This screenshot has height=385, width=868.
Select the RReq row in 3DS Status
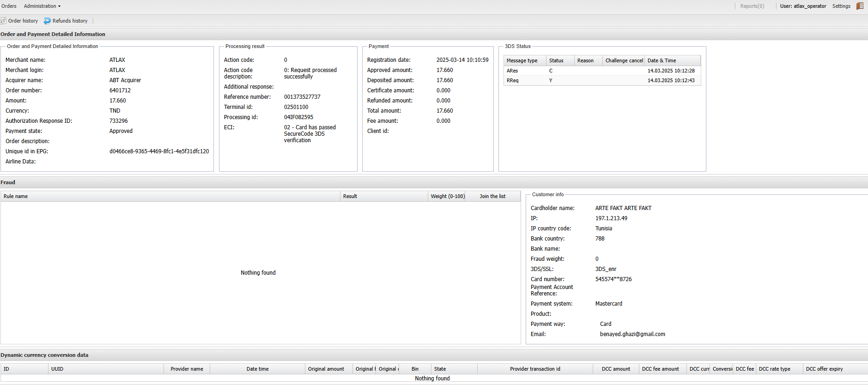point(512,80)
